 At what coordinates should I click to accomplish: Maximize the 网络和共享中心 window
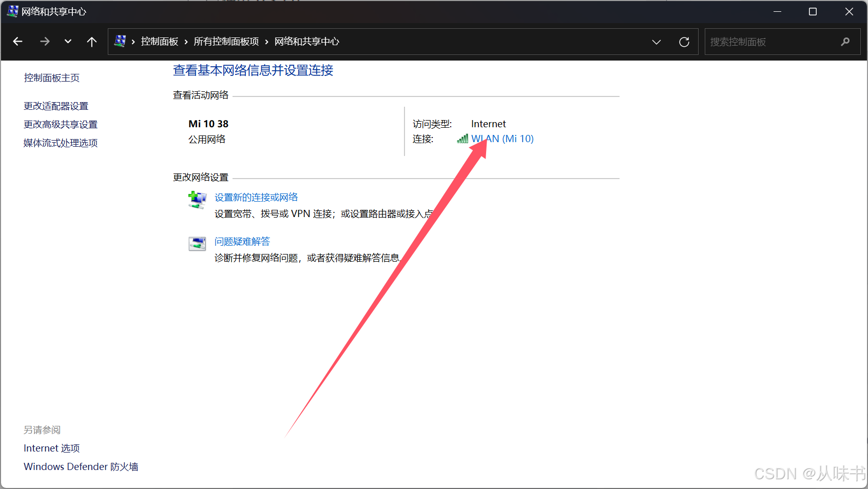coord(813,11)
